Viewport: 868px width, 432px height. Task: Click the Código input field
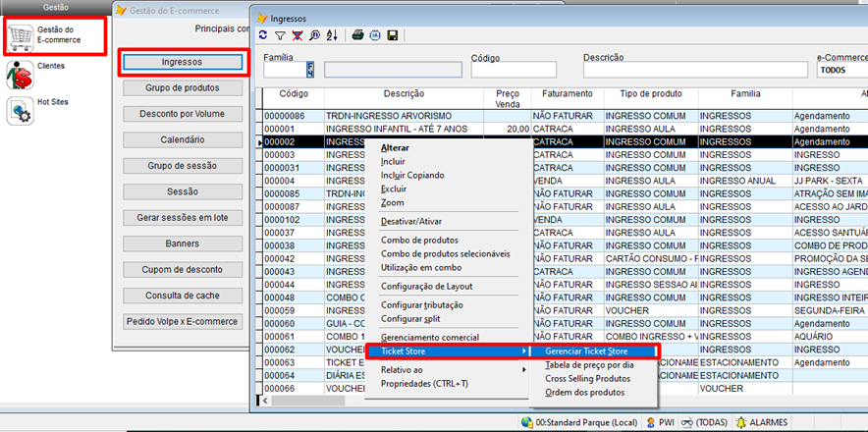[514, 70]
